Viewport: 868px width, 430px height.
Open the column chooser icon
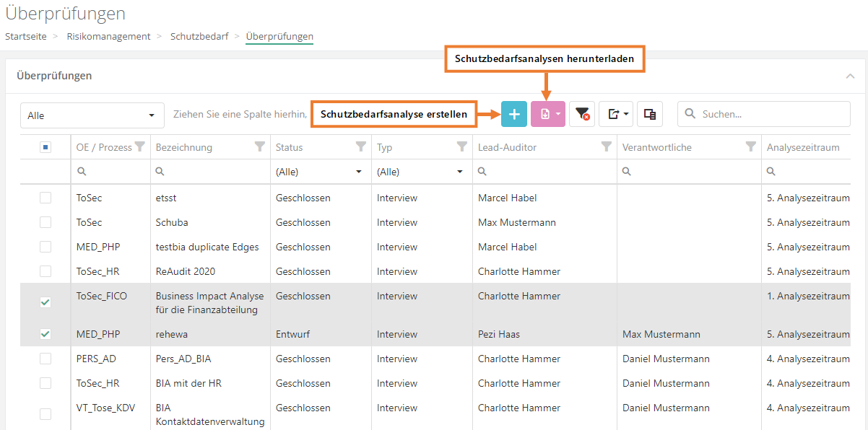[x=649, y=114]
